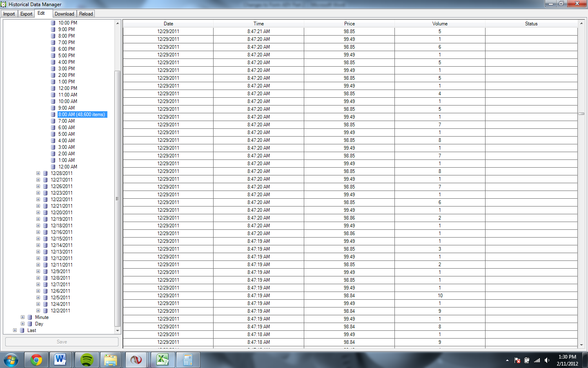Click the database icon beside 12/2/2011
The height and width of the screenshot is (368, 588).
pyautogui.click(x=45, y=311)
